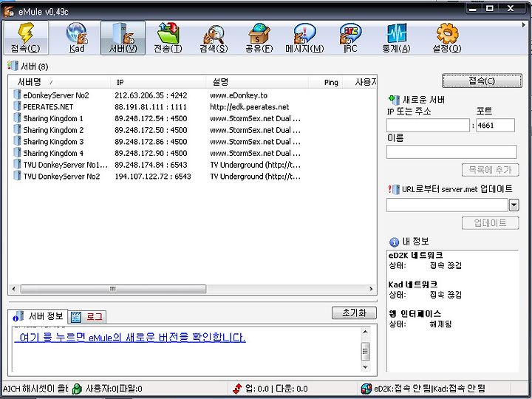This screenshot has height=399, width=532.
Task: Select server name Sharing Kingdom 3
Action: (x=53, y=141)
